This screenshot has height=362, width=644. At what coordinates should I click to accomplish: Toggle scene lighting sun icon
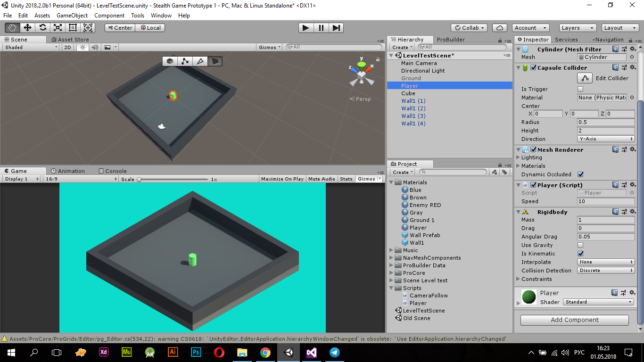point(83,47)
